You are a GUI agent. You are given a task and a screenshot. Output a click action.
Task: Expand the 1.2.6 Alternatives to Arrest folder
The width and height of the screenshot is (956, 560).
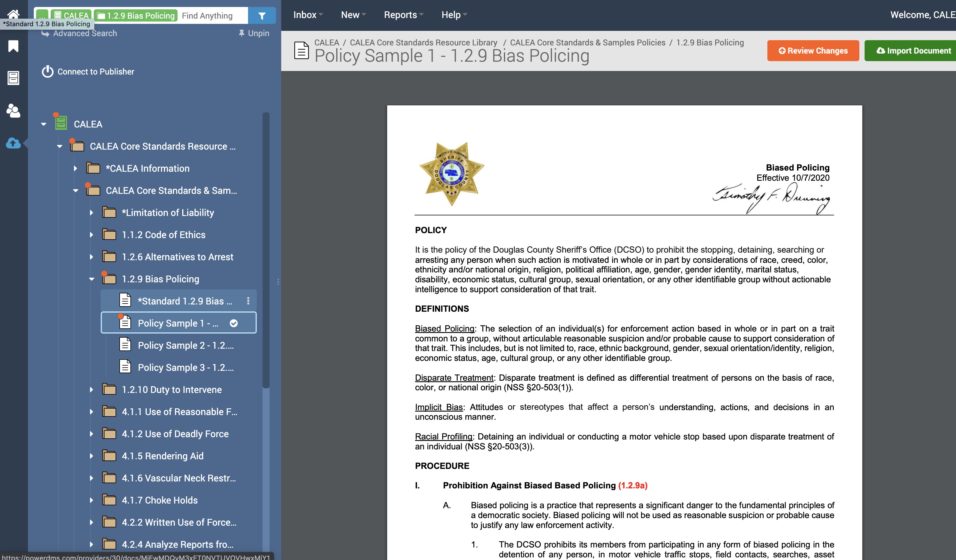pos(91,257)
